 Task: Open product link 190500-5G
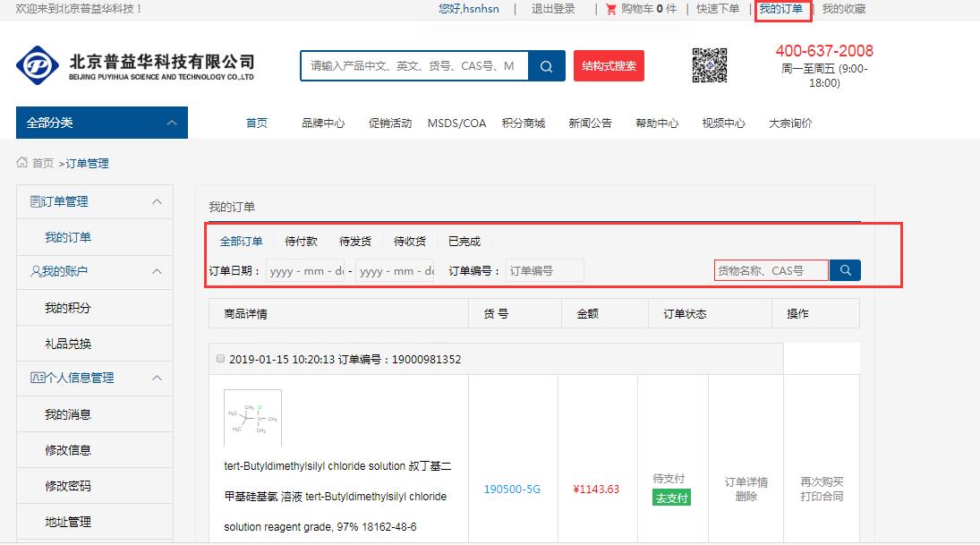point(512,490)
